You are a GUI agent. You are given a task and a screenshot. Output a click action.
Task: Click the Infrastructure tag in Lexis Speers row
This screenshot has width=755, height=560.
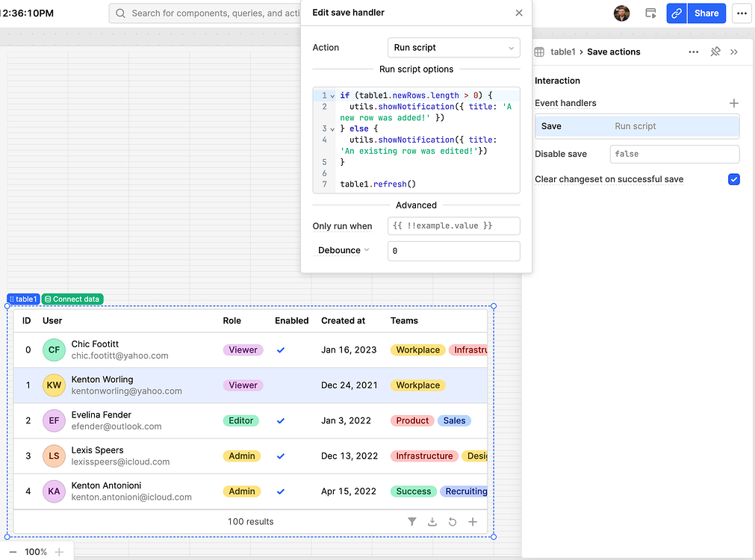(x=424, y=456)
